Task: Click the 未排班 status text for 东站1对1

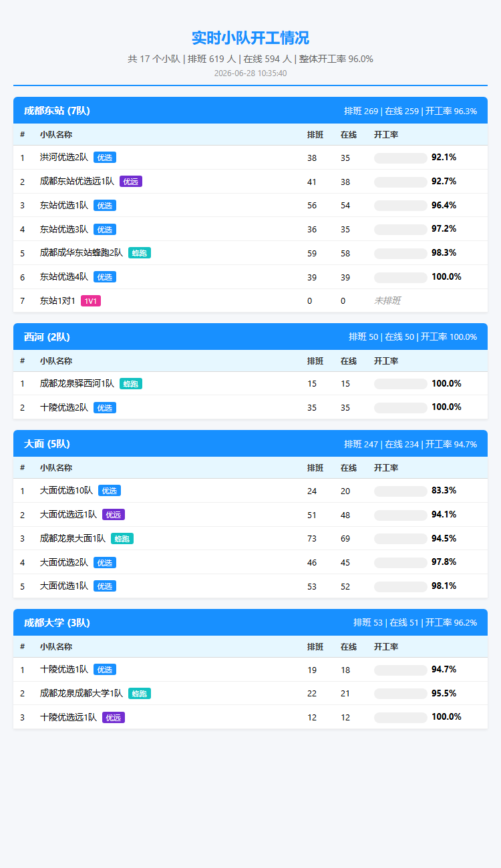Action: [x=387, y=301]
